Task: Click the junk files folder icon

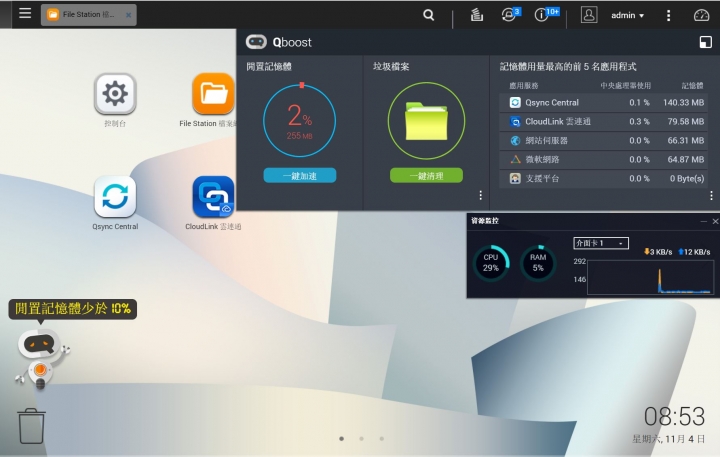Action: coord(426,121)
